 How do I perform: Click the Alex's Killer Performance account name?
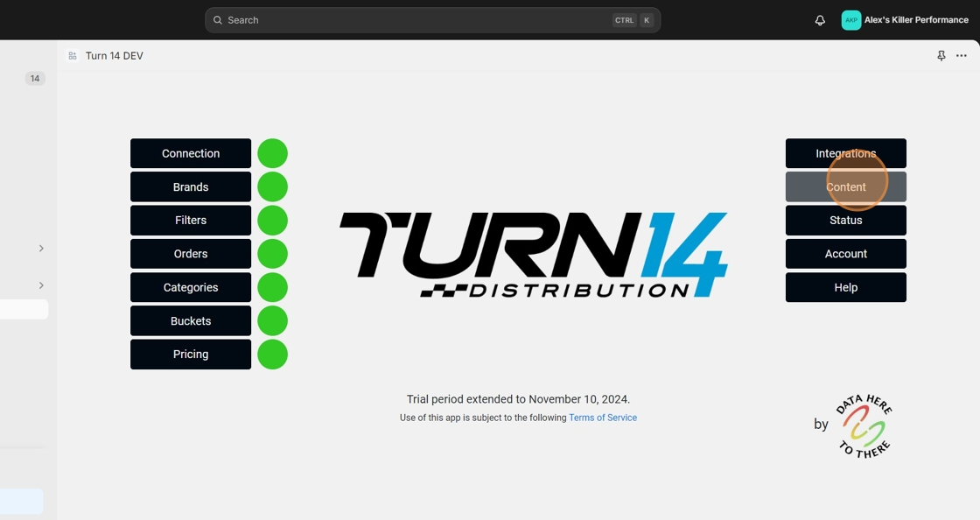pyautogui.click(x=916, y=20)
